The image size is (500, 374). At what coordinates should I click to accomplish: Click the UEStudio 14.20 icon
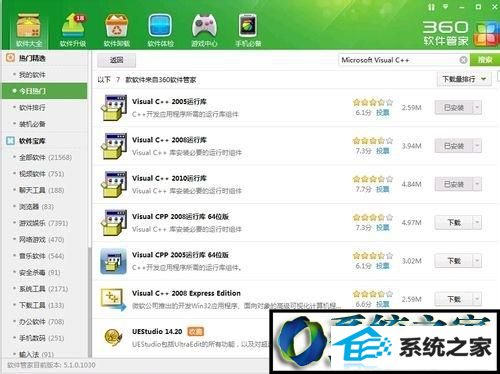pos(113,337)
